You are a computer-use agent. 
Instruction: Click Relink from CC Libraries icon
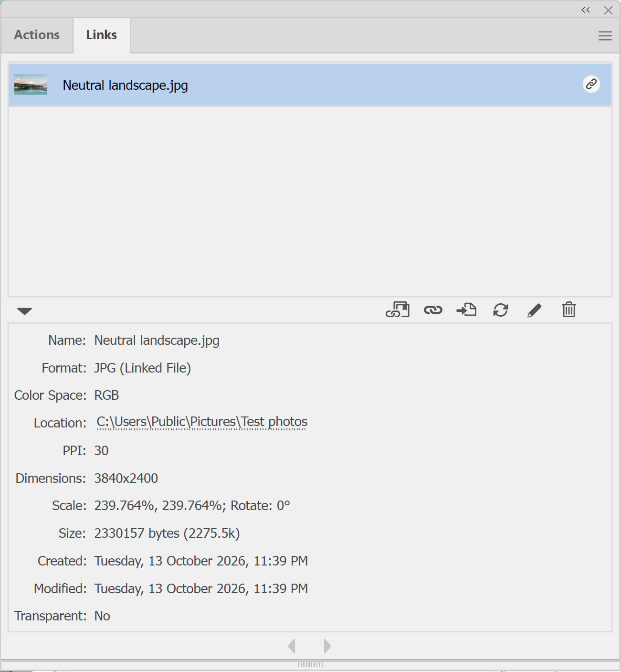click(x=398, y=310)
